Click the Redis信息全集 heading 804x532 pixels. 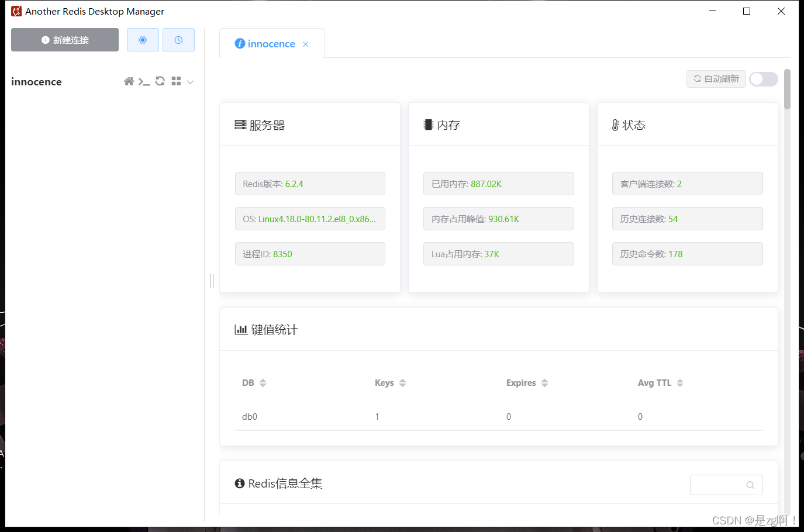(x=278, y=483)
